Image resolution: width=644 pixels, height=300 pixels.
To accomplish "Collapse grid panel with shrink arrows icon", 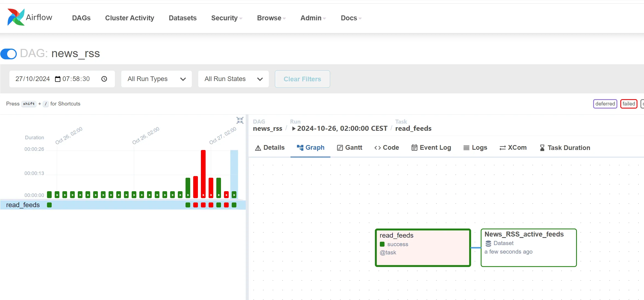I will coord(240,120).
